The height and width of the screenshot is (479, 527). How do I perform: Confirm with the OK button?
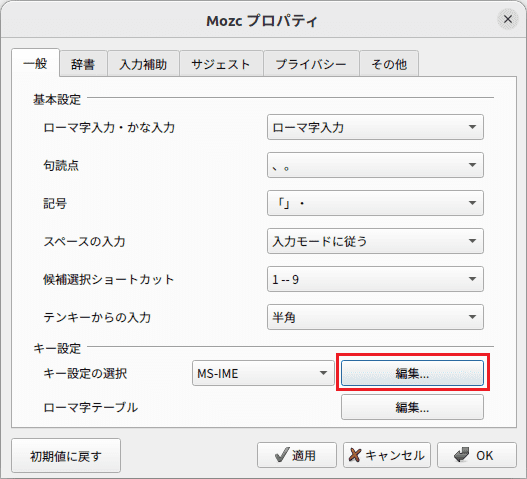pyautogui.click(x=477, y=455)
